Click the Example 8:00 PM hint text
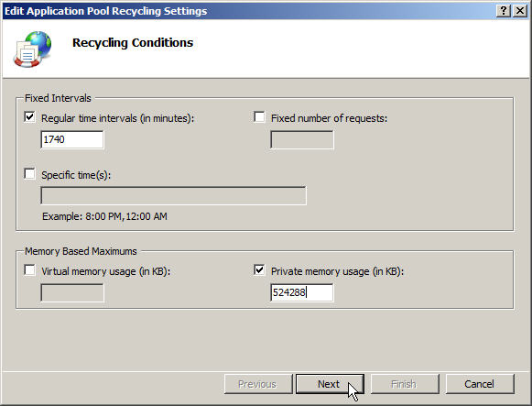The width and height of the screenshot is (532, 406). pyautogui.click(x=104, y=216)
